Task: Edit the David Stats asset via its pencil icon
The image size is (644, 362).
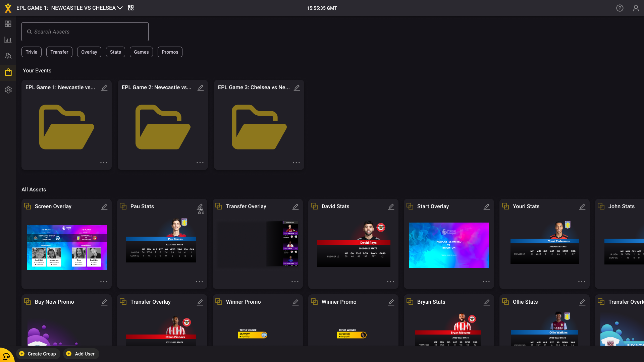Action: [391, 207]
